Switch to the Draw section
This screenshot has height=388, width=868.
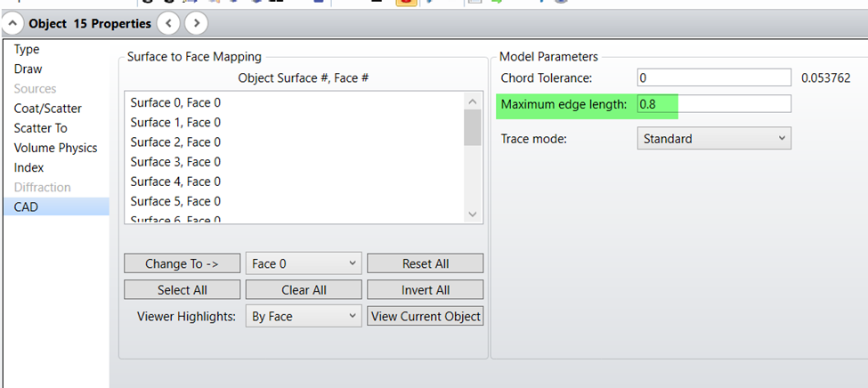pos(28,69)
